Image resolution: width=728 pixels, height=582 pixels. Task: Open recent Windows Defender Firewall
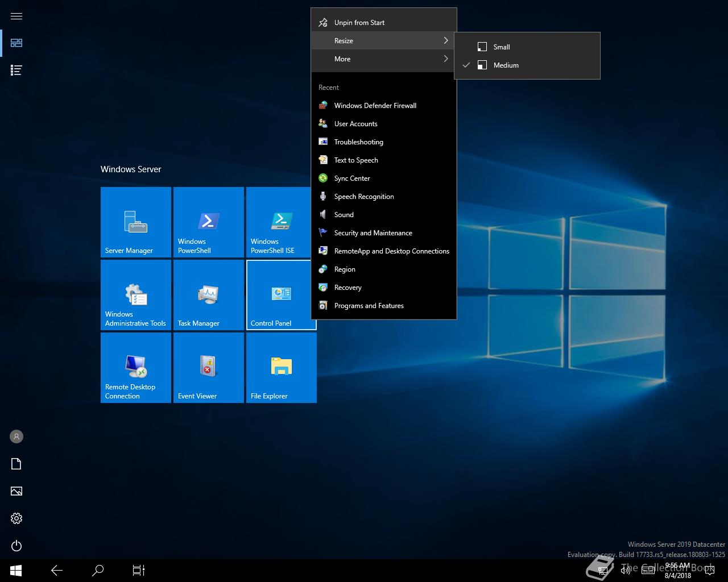coord(384,106)
